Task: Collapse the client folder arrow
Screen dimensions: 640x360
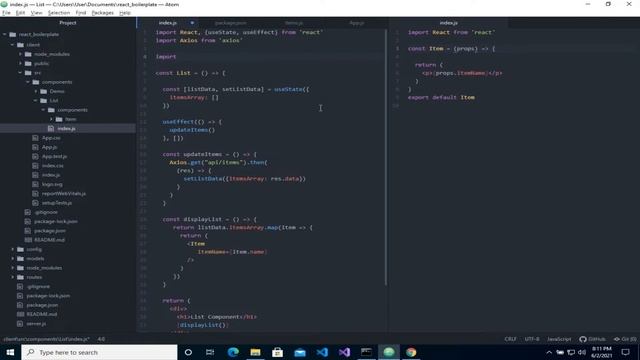Action: (x=13, y=44)
